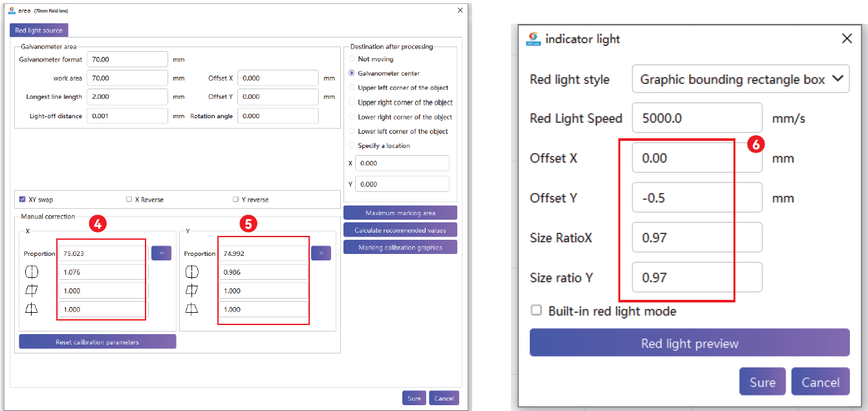Click the Y proportion double-arrow button
The height and width of the screenshot is (411, 868).
[x=321, y=253]
